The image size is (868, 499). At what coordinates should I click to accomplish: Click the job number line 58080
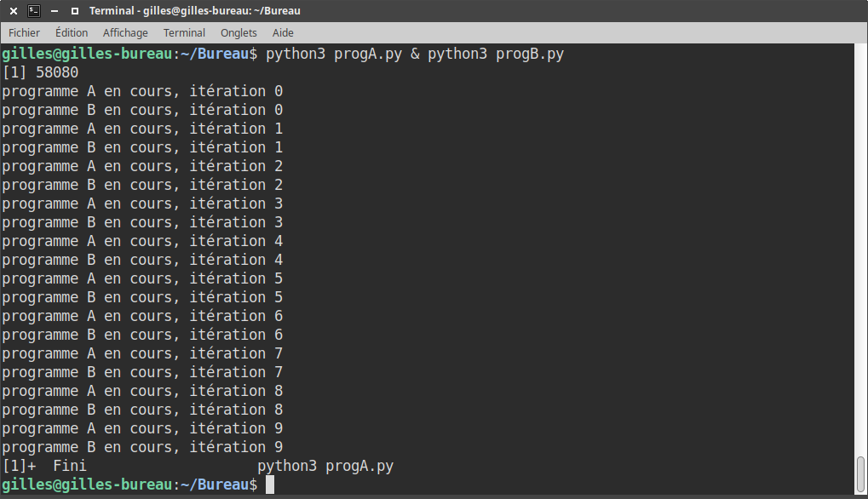click(40, 72)
